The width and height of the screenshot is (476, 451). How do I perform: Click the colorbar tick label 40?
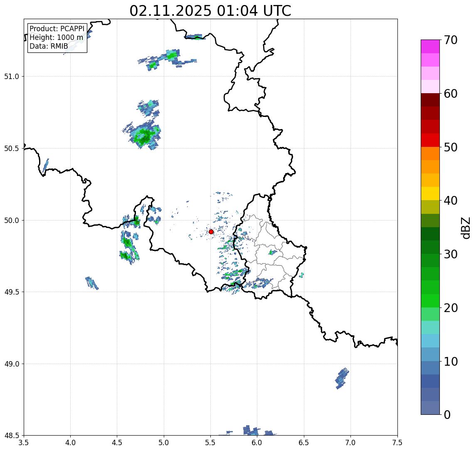451,201
